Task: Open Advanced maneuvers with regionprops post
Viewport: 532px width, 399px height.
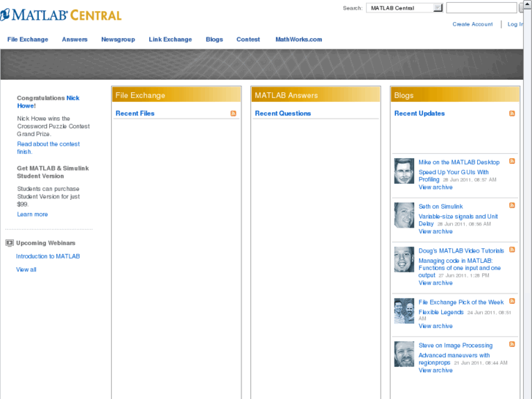Action: 454,359
